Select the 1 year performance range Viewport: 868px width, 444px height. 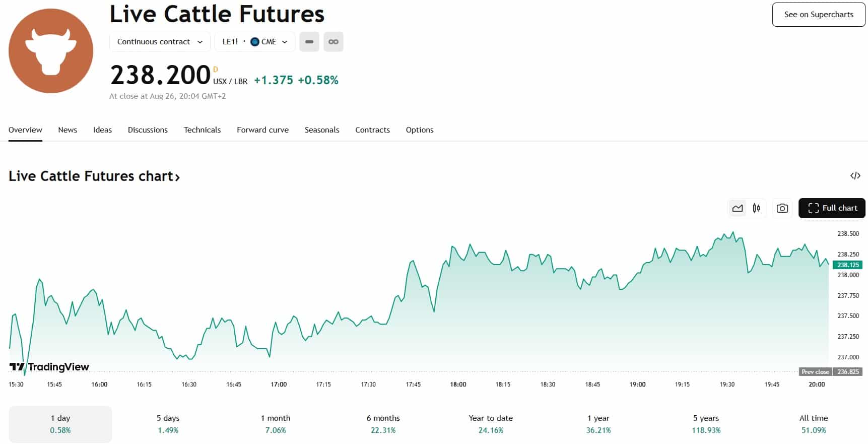click(598, 424)
